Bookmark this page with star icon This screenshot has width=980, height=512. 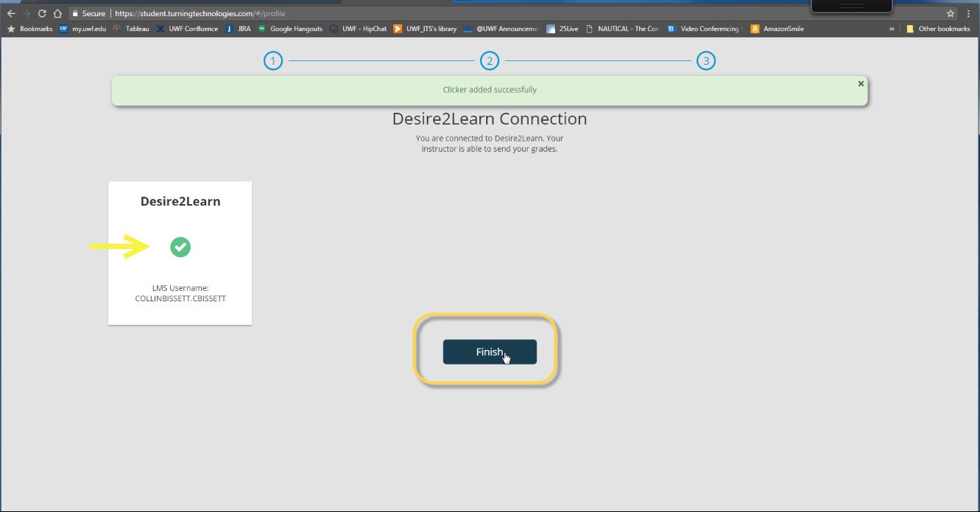(x=951, y=13)
